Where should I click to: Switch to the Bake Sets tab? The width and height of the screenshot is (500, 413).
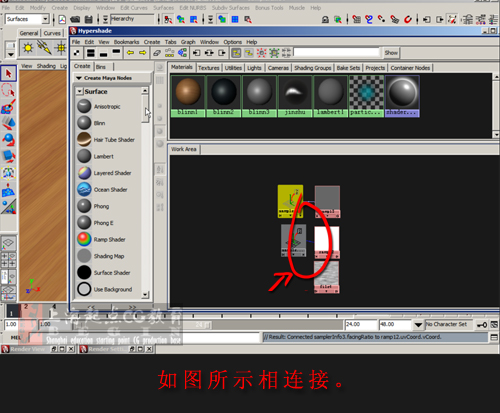point(348,68)
